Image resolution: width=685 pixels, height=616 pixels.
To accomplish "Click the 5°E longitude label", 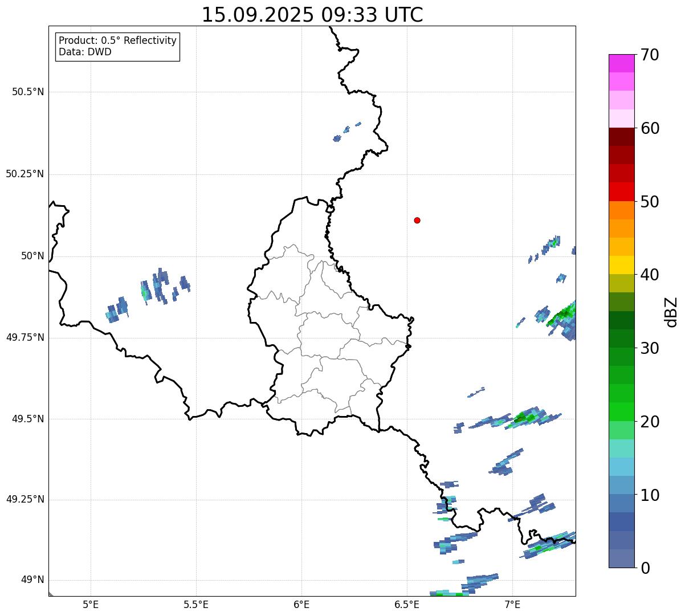I will coord(91,604).
